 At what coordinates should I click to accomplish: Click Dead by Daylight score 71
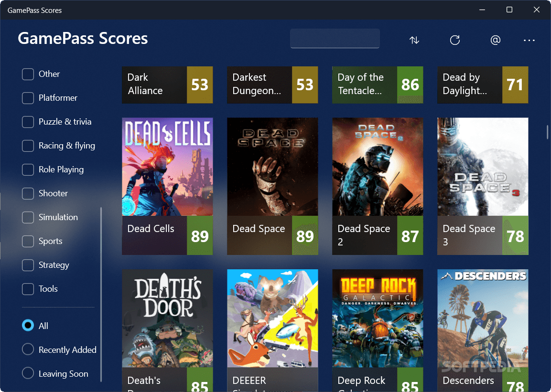click(515, 85)
